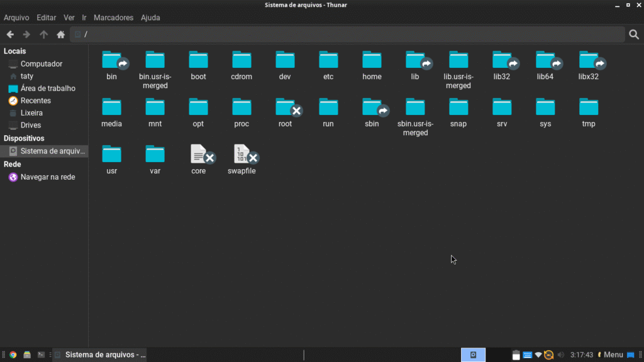Open the Ver menu

click(69, 18)
